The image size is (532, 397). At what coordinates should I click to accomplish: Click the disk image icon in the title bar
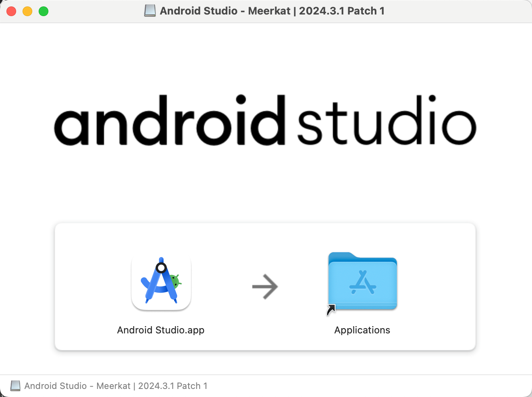click(149, 11)
